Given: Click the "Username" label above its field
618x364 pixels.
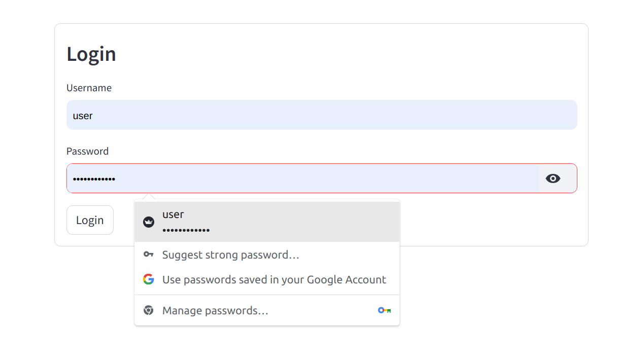Looking at the screenshot, I should click(89, 88).
